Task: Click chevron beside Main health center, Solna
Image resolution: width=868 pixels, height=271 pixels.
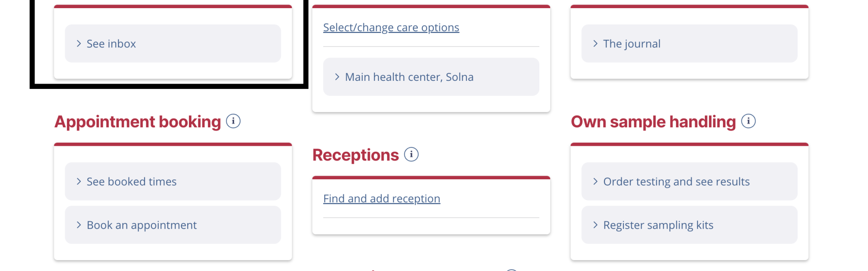Action: tap(337, 77)
